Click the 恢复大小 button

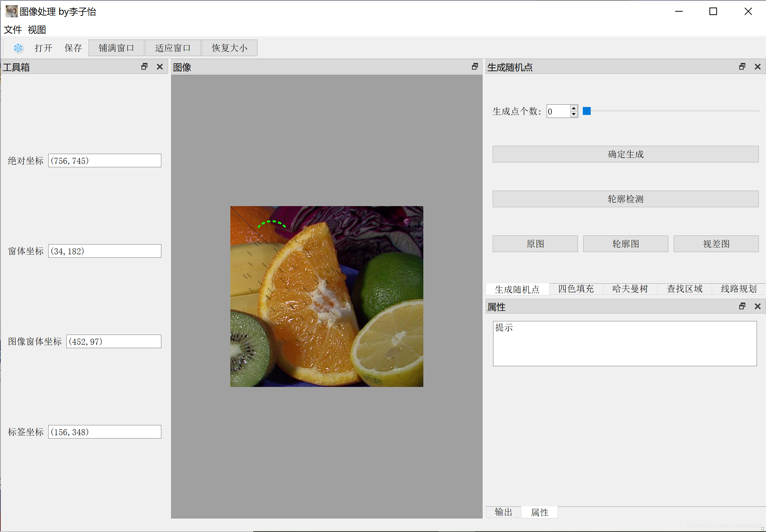(x=230, y=48)
